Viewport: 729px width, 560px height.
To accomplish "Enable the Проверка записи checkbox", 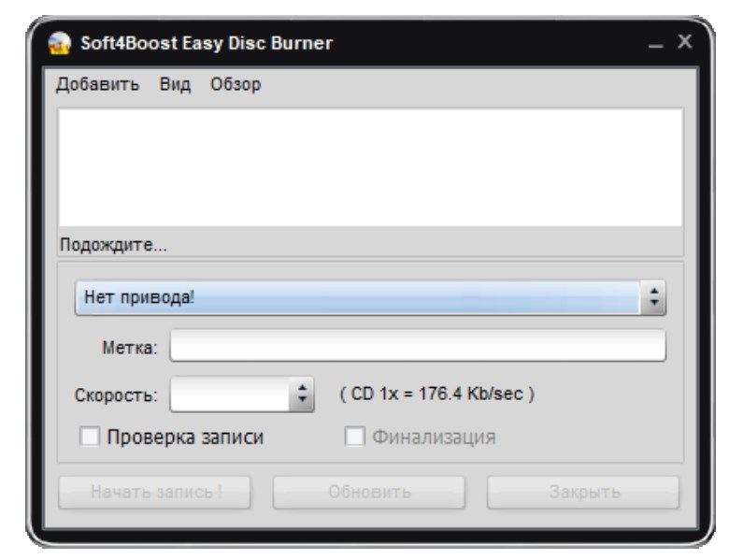I will pyautogui.click(x=90, y=437).
